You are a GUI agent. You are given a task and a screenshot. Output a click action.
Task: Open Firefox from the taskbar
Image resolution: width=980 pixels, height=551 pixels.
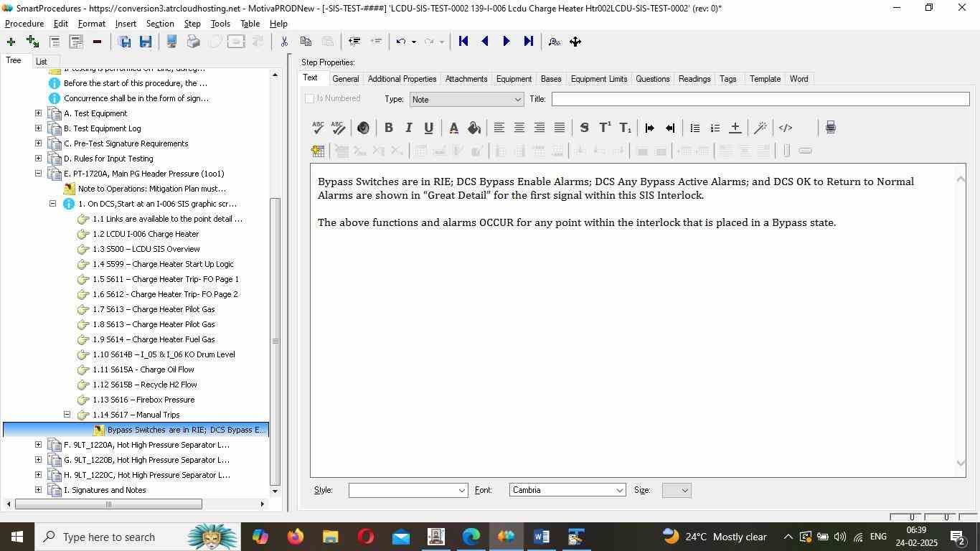pyautogui.click(x=295, y=537)
